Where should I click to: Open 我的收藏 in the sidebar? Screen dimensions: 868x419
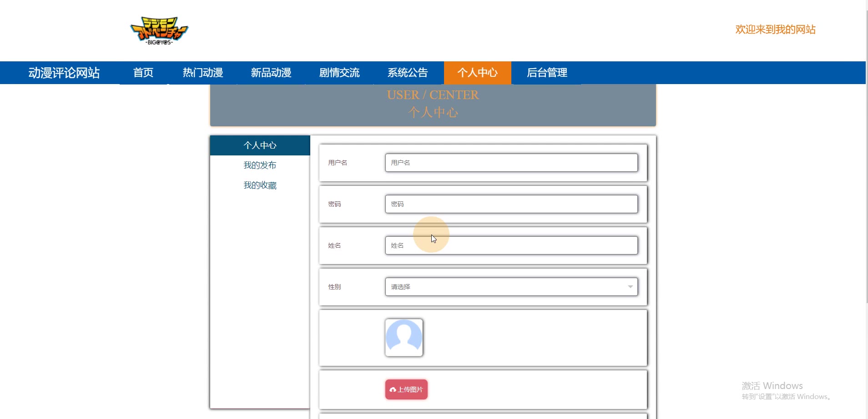(x=260, y=185)
